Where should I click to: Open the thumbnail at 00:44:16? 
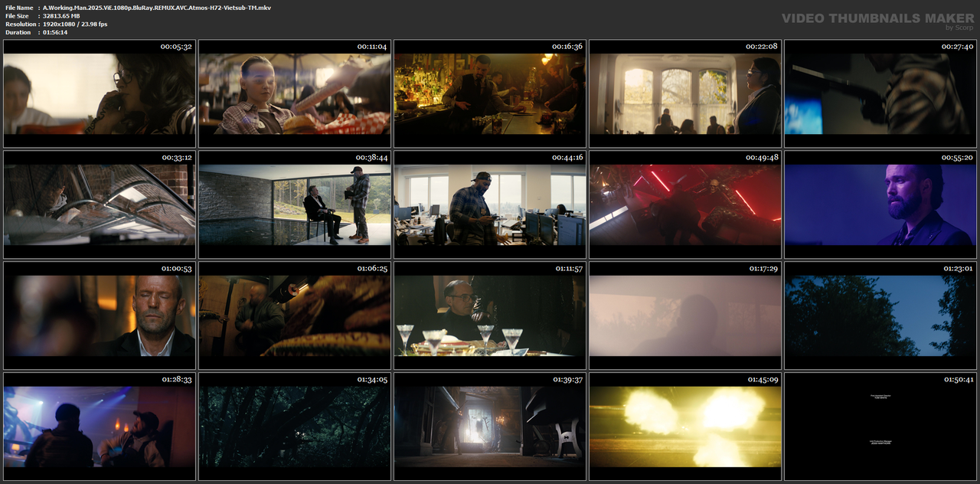pyautogui.click(x=490, y=204)
